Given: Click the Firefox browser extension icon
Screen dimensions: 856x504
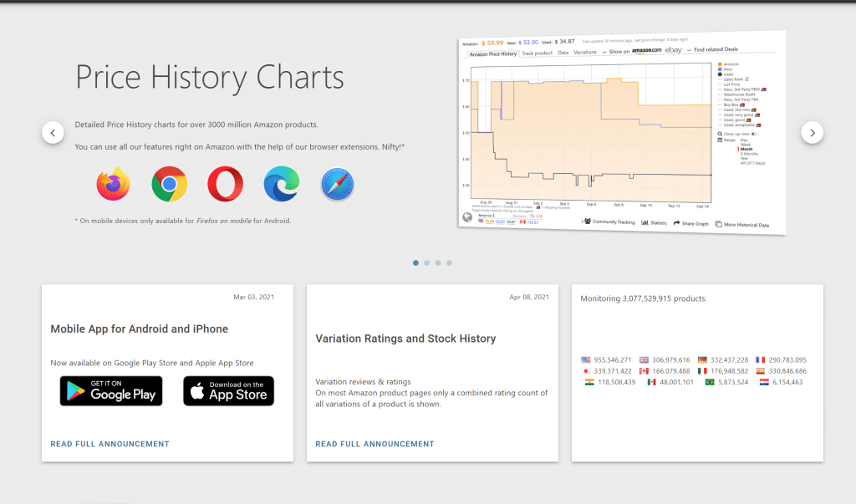Looking at the screenshot, I should click(x=113, y=184).
